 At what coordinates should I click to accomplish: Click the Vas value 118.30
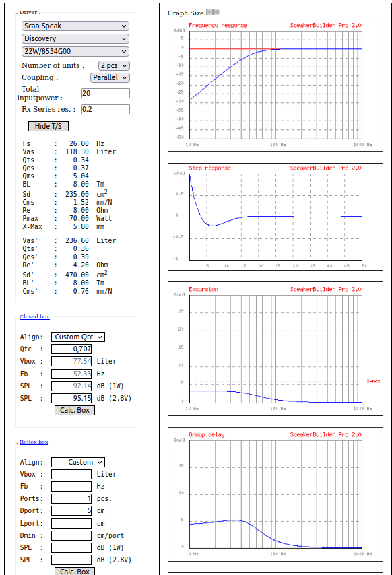(x=77, y=151)
